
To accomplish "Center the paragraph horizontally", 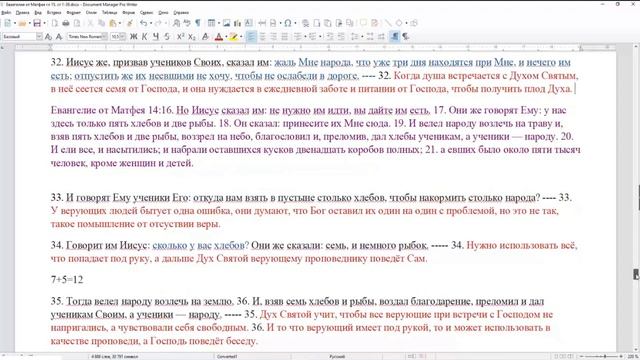I will (x=262, y=37).
